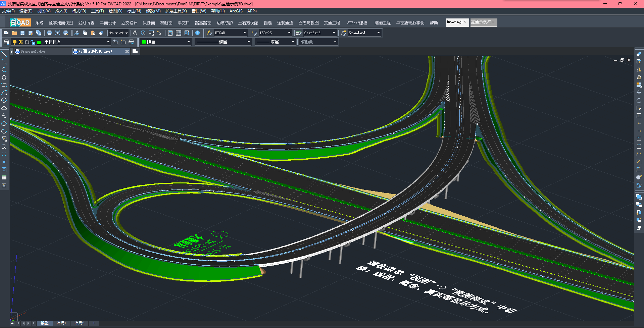Image resolution: width=644 pixels, height=328 pixels.
Task: Activate the Eraser tool
Action: coord(639,54)
